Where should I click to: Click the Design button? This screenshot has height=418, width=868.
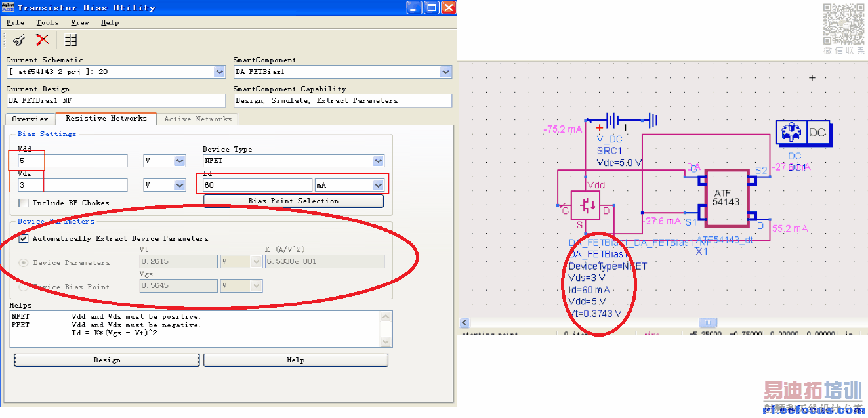(x=107, y=360)
